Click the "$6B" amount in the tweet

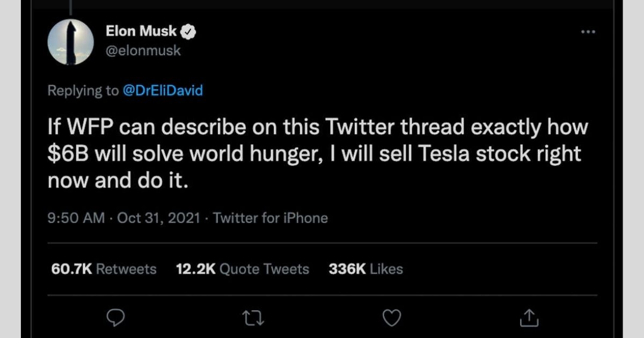(68, 155)
